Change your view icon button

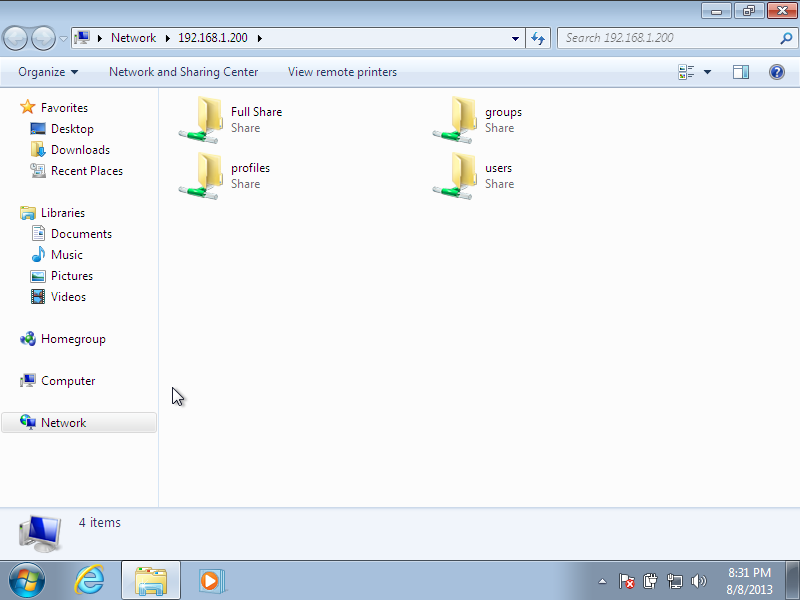click(686, 72)
